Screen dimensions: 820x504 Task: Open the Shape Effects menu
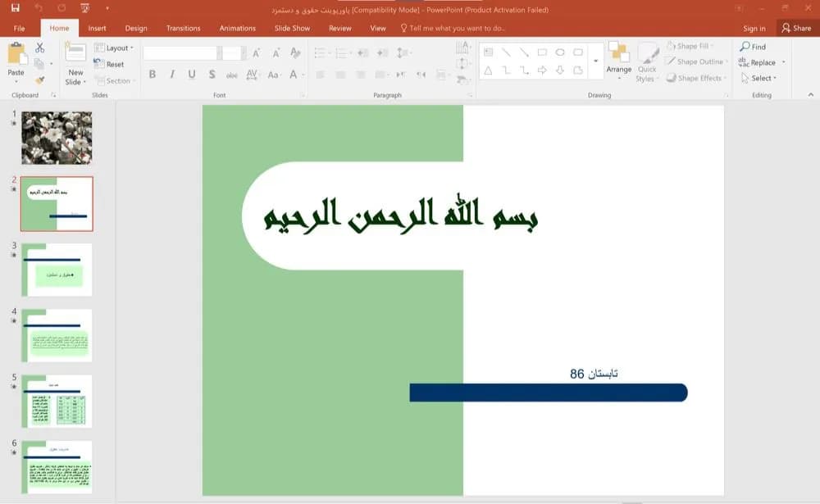coord(696,78)
